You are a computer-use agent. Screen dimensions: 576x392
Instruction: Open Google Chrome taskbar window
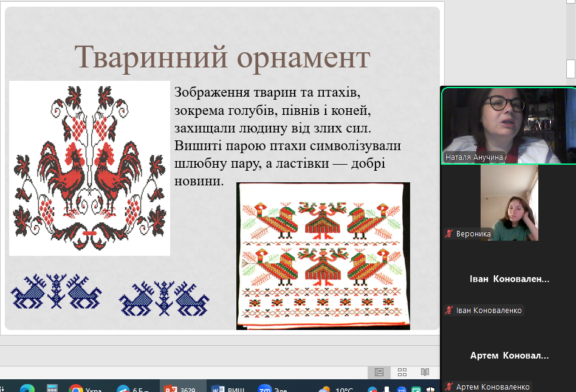[x=85, y=389]
